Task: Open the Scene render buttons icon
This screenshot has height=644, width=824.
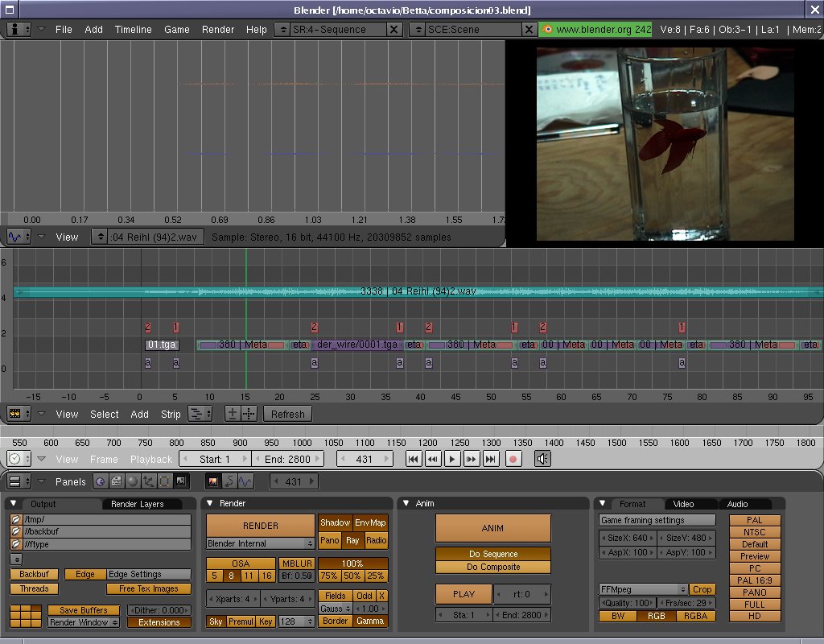Action: [x=213, y=481]
